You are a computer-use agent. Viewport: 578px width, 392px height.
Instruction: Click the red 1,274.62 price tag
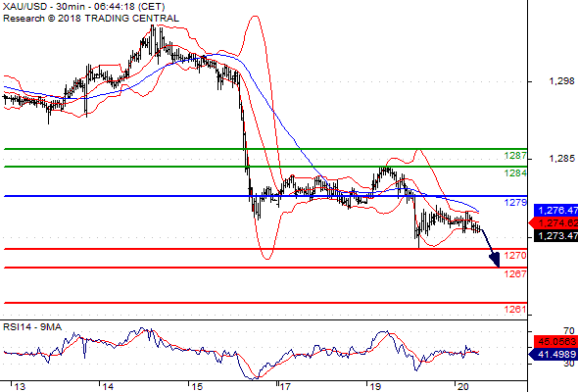click(554, 223)
